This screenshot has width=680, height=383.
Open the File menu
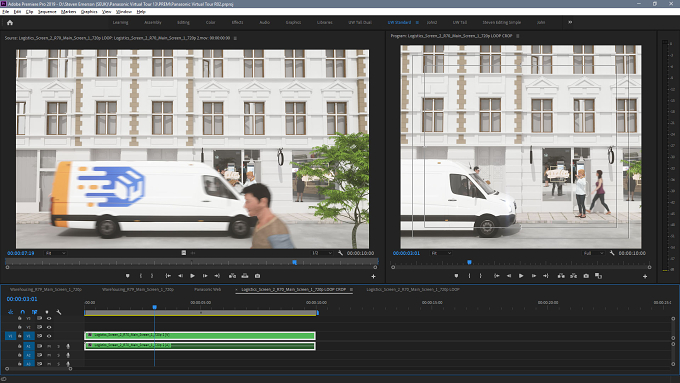point(6,12)
